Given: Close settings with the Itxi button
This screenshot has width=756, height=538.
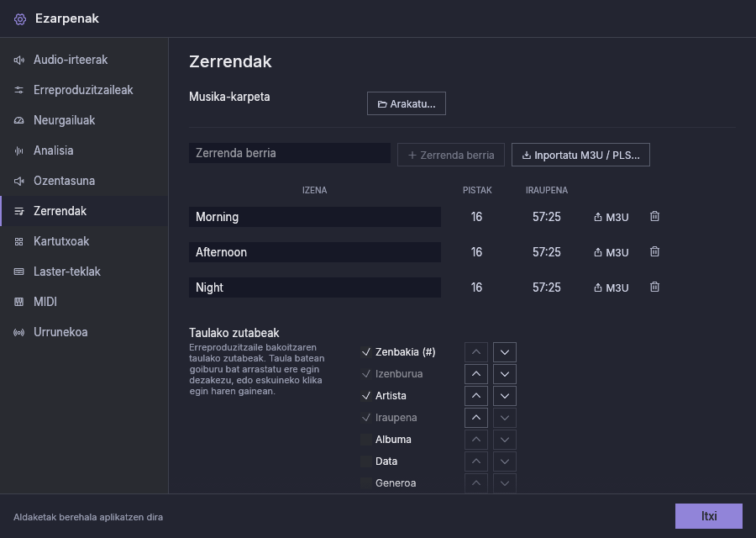Looking at the screenshot, I should 709,516.
